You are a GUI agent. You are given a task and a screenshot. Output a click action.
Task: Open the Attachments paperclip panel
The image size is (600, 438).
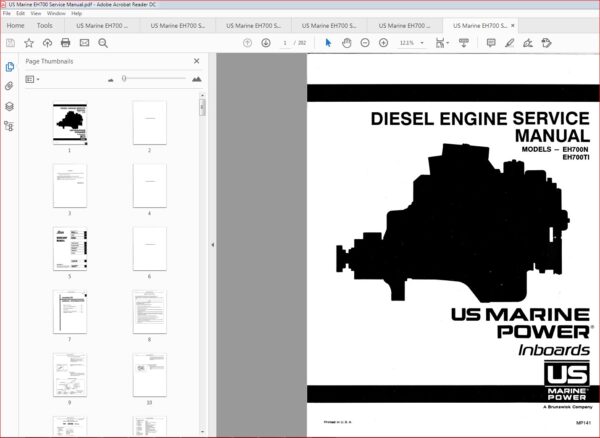coord(10,86)
